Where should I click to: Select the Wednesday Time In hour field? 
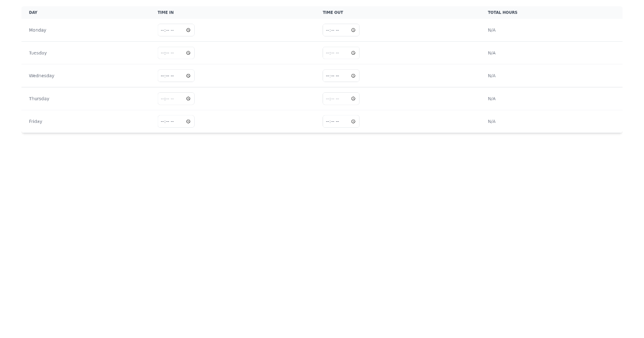pyautogui.click(x=163, y=76)
